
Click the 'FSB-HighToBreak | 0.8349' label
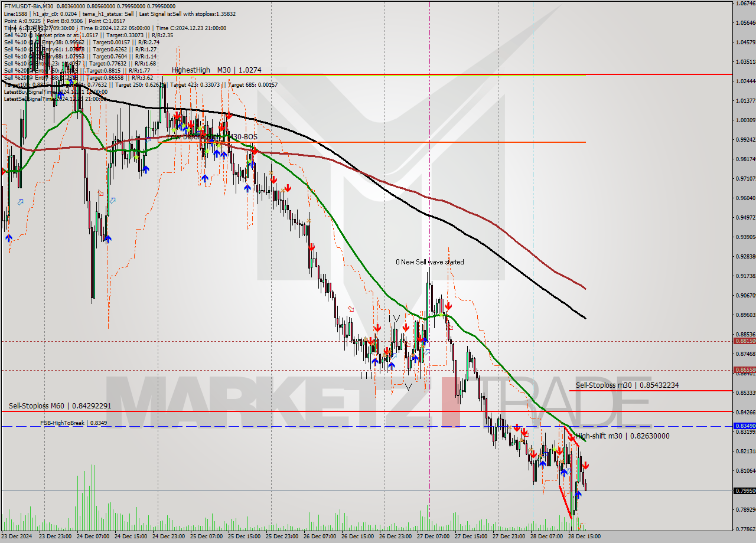coord(74,423)
